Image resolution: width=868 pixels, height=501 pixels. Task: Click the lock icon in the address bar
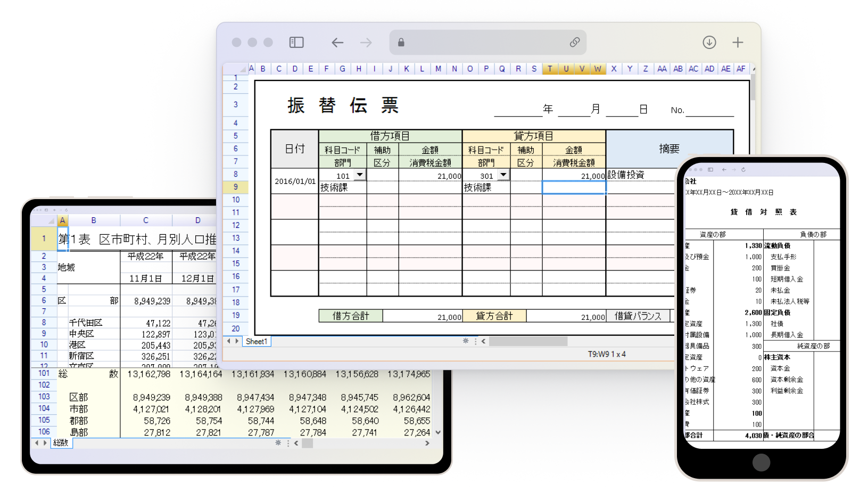point(401,42)
